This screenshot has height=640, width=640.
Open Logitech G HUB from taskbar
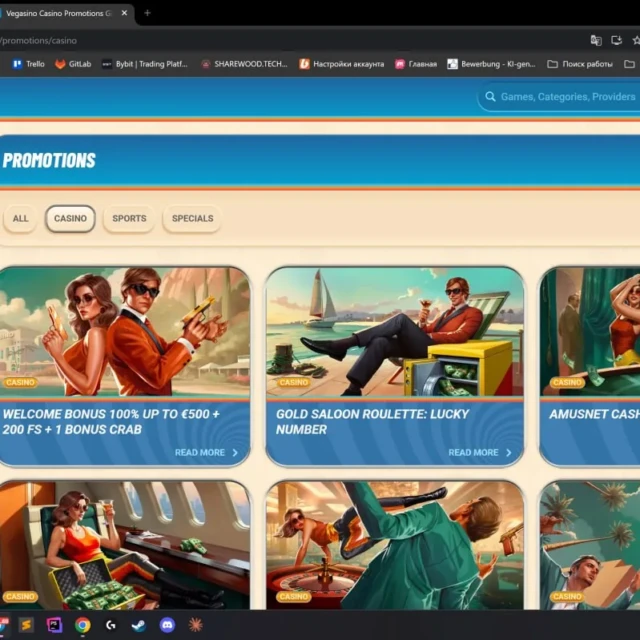pyautogui.click(x=111, y=625)
